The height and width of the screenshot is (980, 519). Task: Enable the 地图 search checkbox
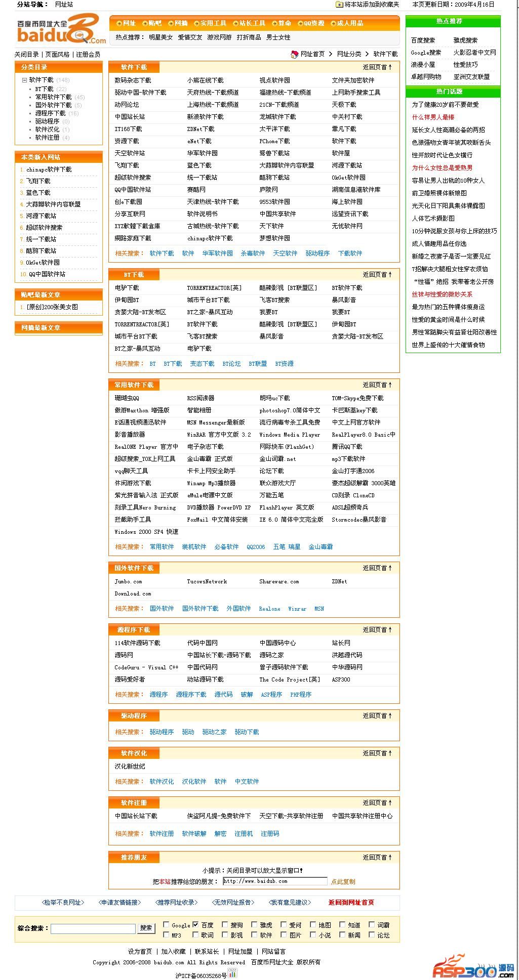pos(313,925)
